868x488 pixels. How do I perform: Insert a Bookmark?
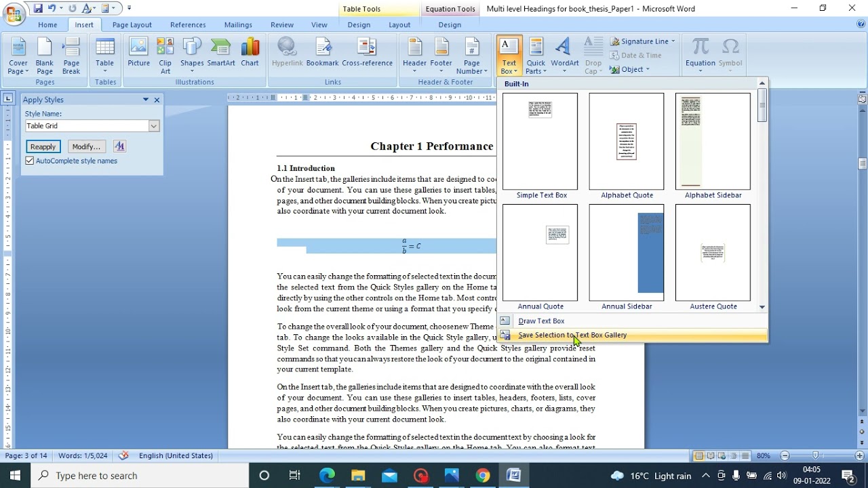coord(322,53)
